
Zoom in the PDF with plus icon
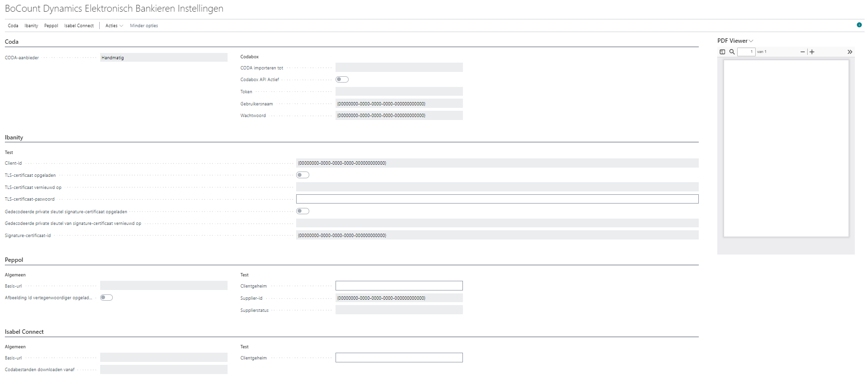click(812, 52)
